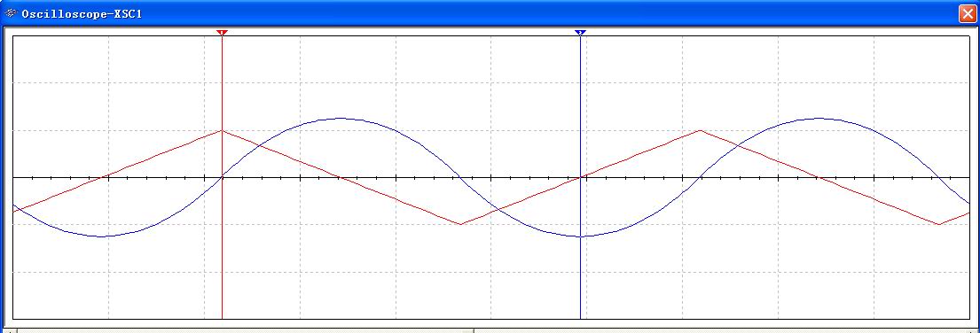Click the Oscilloscope-XSC1 title text
This screenshot has width=980, height=333.
(x=82, y=13)
